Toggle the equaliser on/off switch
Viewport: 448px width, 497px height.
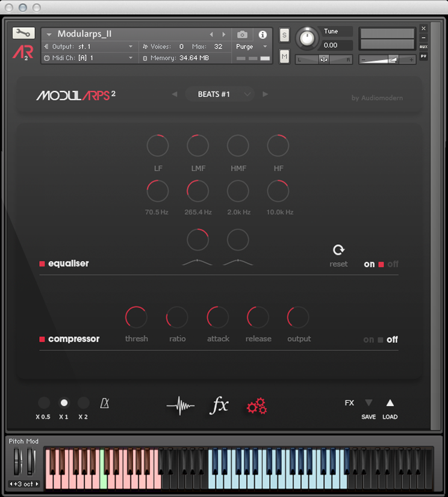point(381,264)
